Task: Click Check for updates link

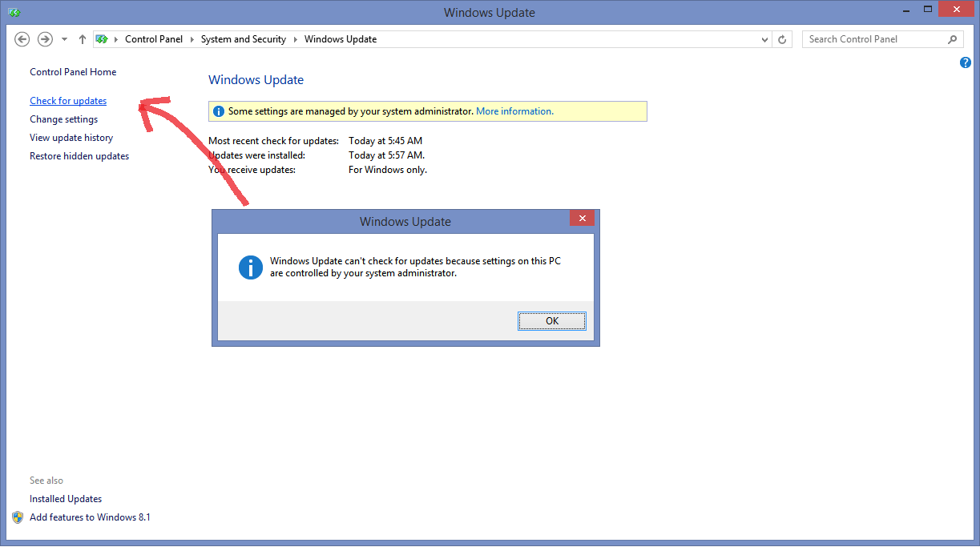Action: click(x=68, y=101)
